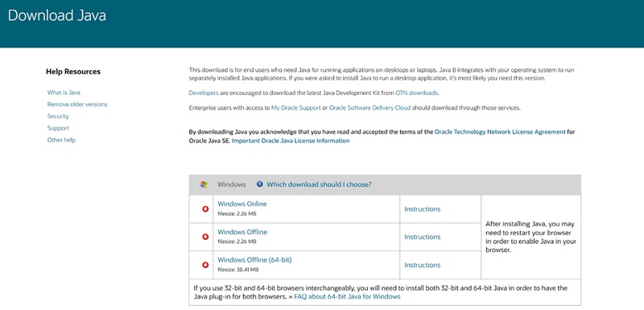Viewport: 644px width, 310px height.
Task: Click the red download icon for Windows Online
Action: (x=205, y=209)
